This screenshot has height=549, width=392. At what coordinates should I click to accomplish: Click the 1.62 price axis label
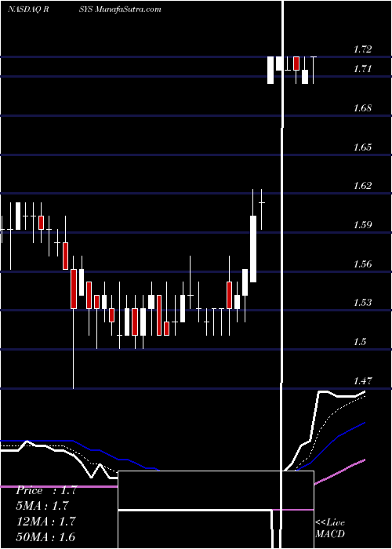point(362,186)
